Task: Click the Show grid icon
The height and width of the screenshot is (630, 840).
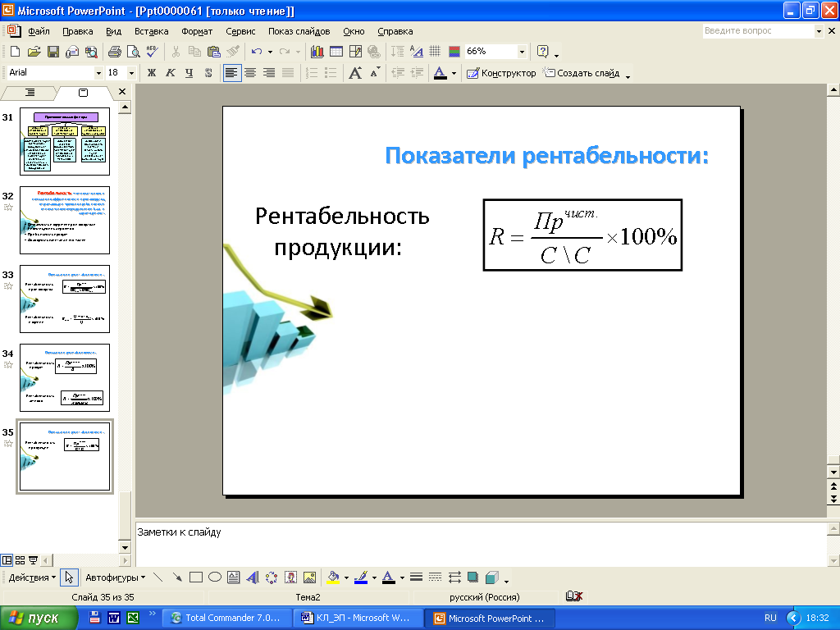Action: pos(435,52)
